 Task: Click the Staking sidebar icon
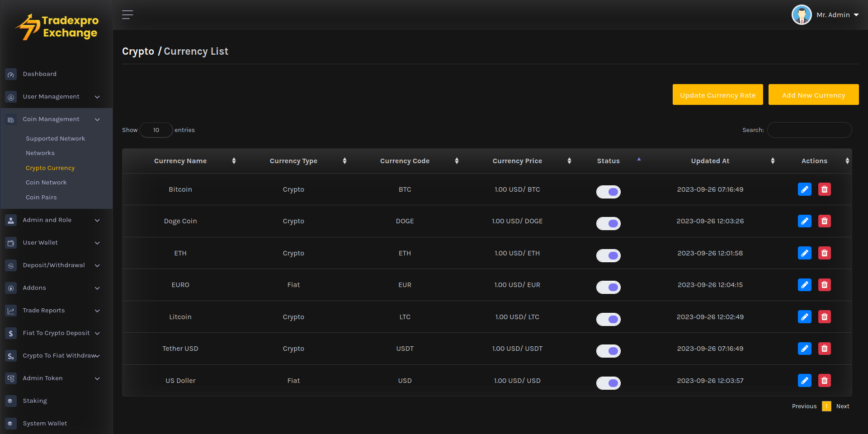point(11,401)
